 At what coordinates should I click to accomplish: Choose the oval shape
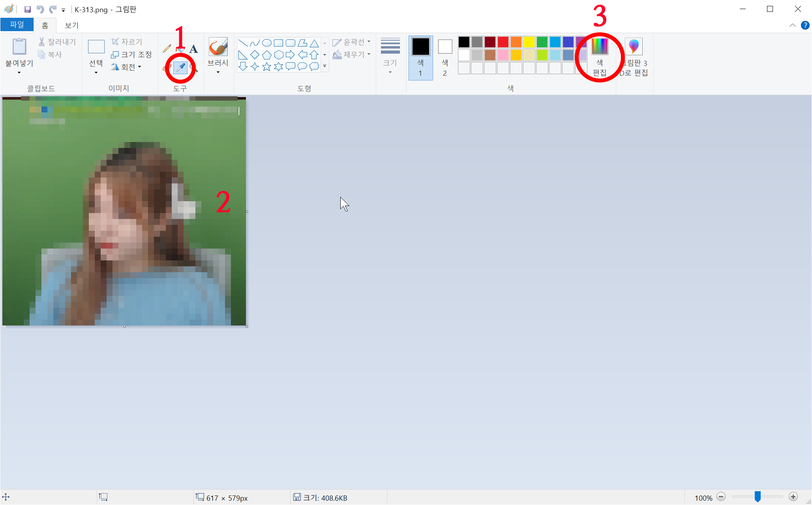(x=267, y=43)
